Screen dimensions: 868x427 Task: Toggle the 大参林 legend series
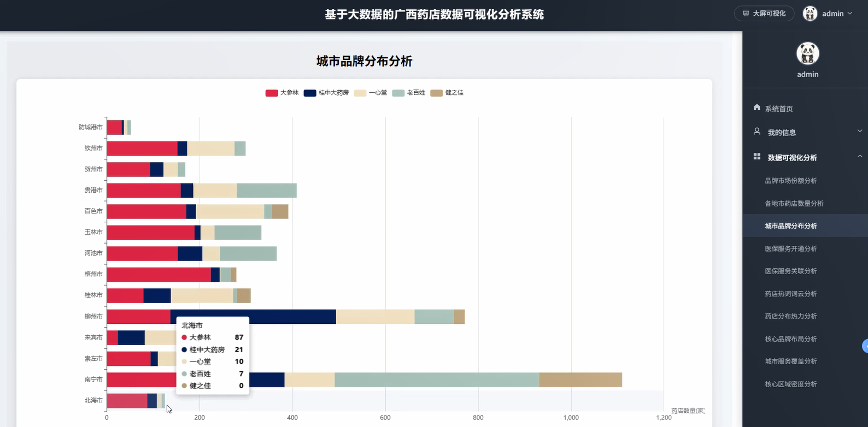pos(282,93)
